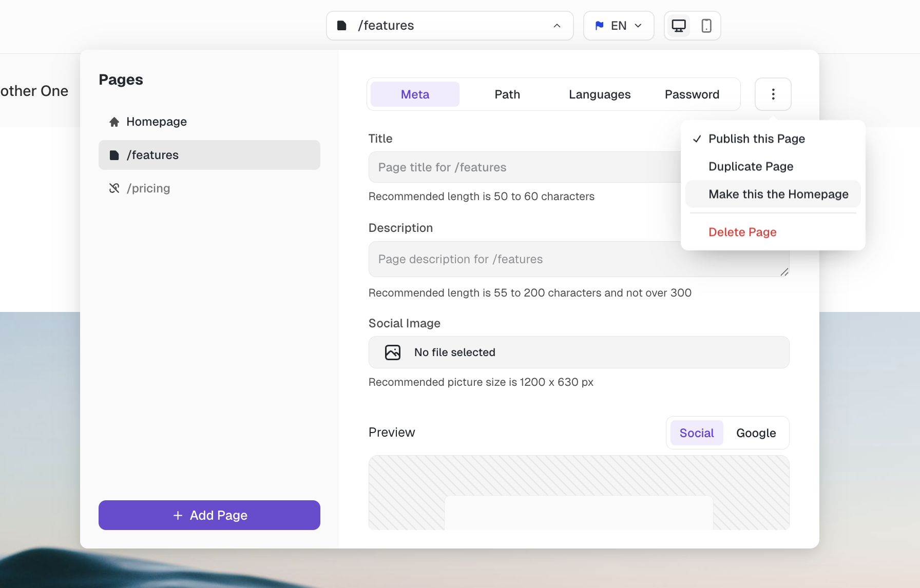
Task: Focus the page Title input field
Action: pyautogui.click(x=524, y=167)
